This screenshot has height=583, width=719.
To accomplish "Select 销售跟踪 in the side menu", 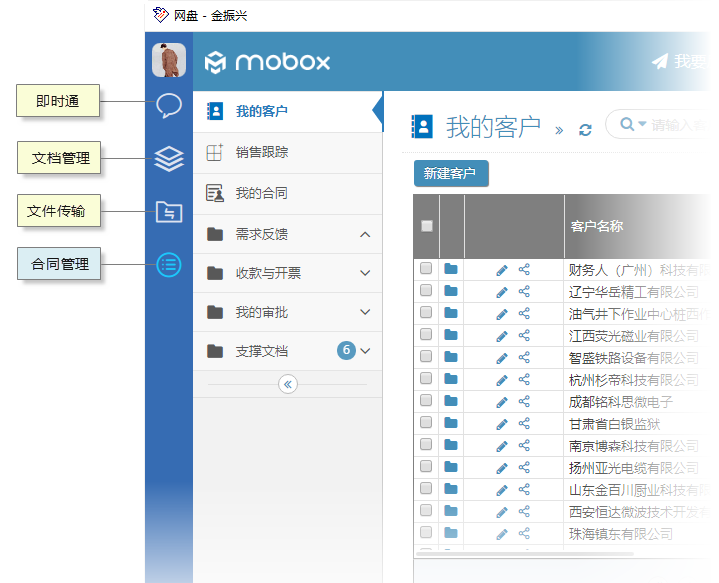I will [261, 152].
